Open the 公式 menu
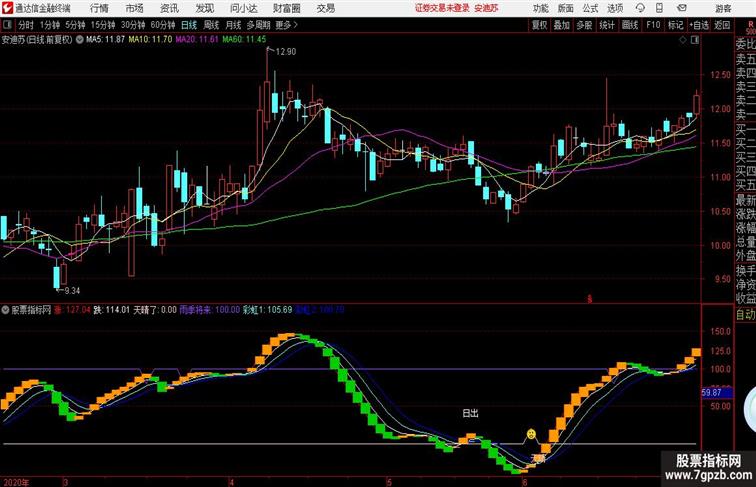 coord(590,8)
